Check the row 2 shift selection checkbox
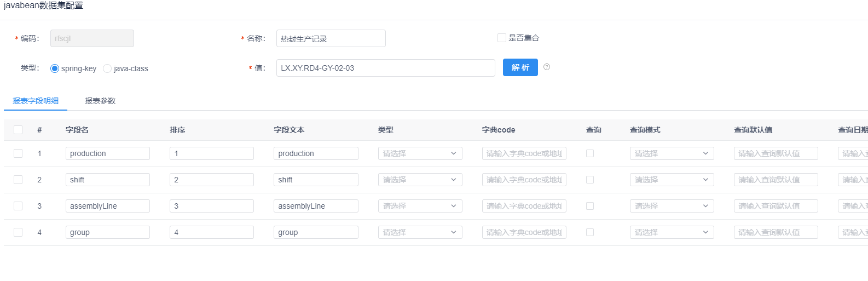 [x=18, y=180]
